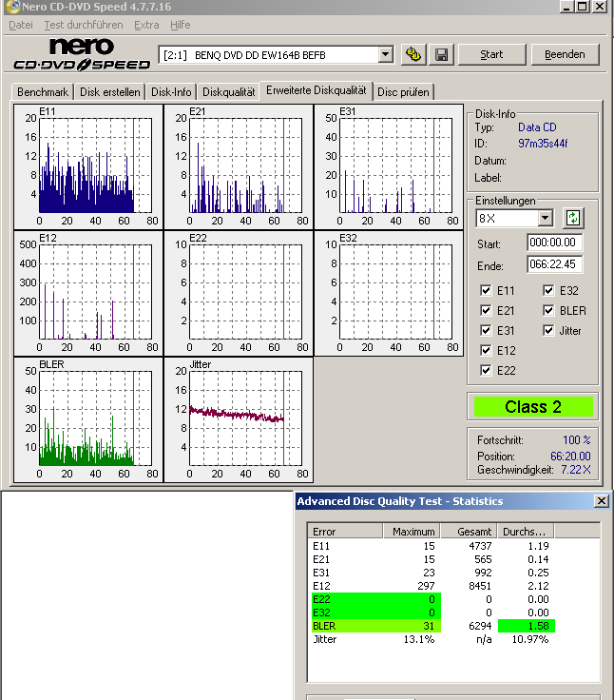Open the Datei menu

20,25
